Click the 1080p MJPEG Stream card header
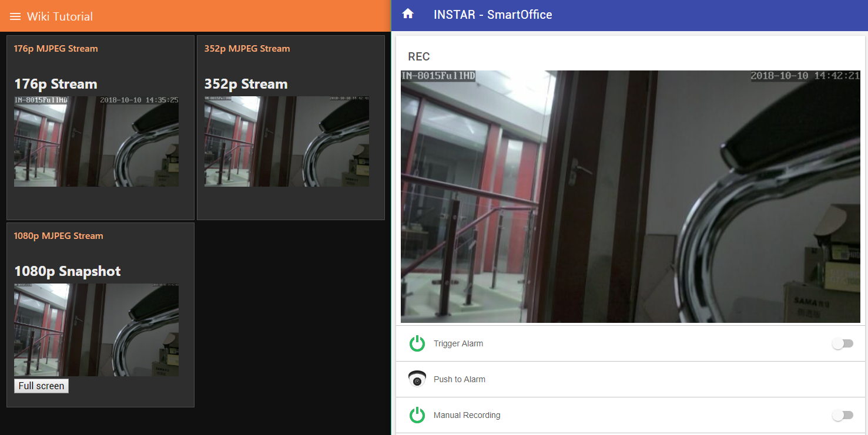Screen dimensions: 868x435 coord(58,236)
